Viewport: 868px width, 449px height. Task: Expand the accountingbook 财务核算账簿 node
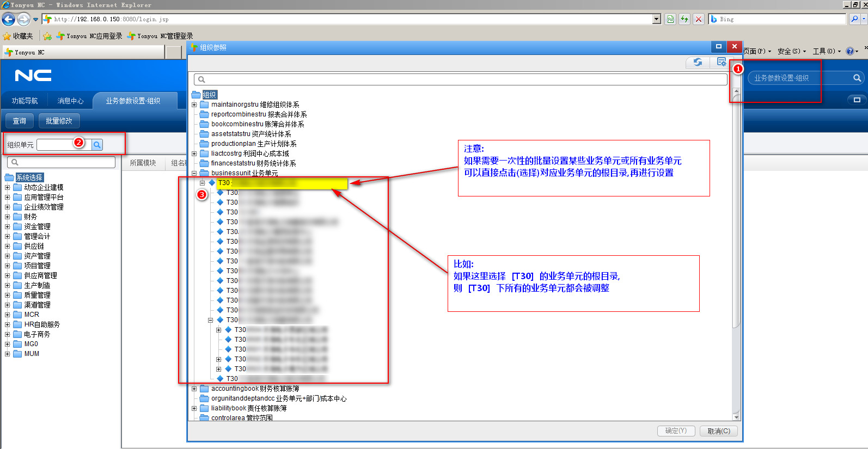tap(194, 389)
